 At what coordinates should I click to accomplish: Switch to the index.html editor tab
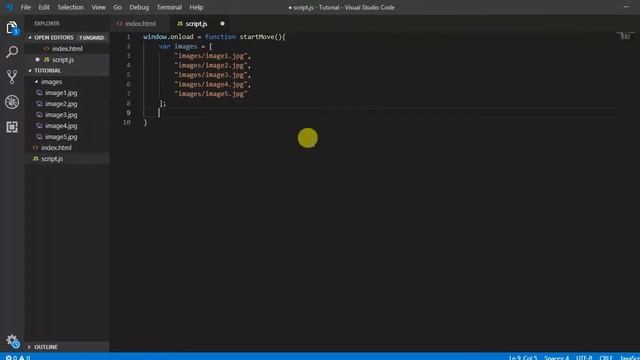(x=140, y=24)
